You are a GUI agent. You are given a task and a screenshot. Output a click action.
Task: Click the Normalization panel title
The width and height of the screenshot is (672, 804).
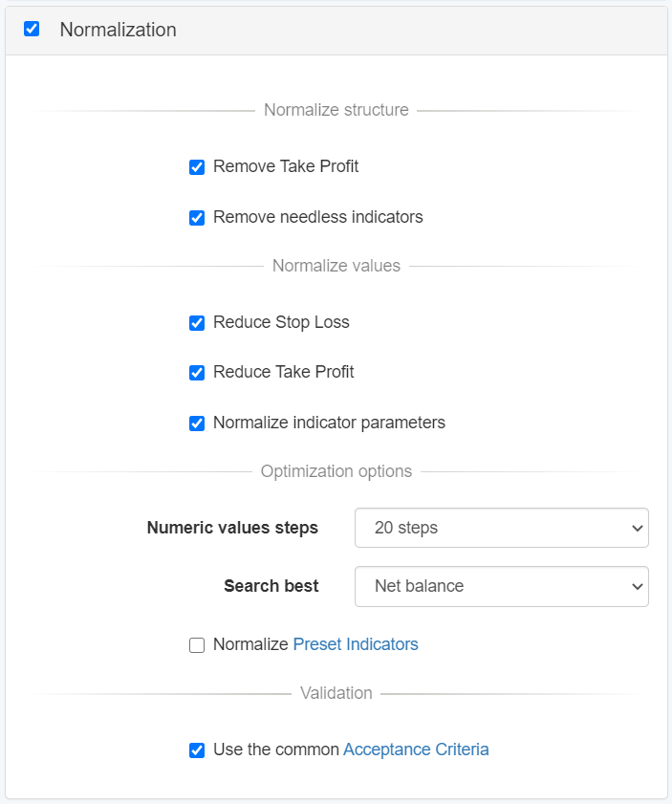[118, 30]
